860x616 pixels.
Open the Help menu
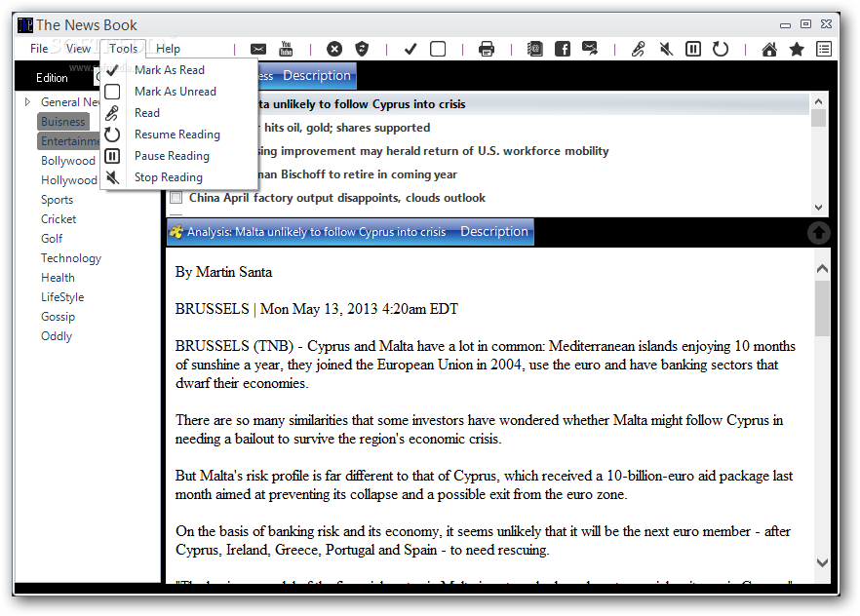[168, 49]
